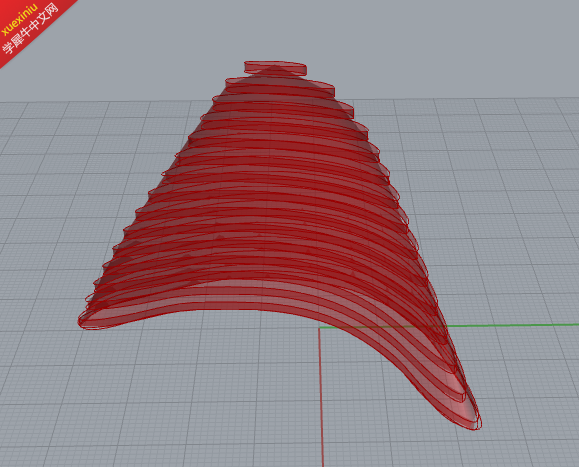Viewport: 579px width, 467px height.
Task: Click the origin where axes meet
Action: [319, 328]
